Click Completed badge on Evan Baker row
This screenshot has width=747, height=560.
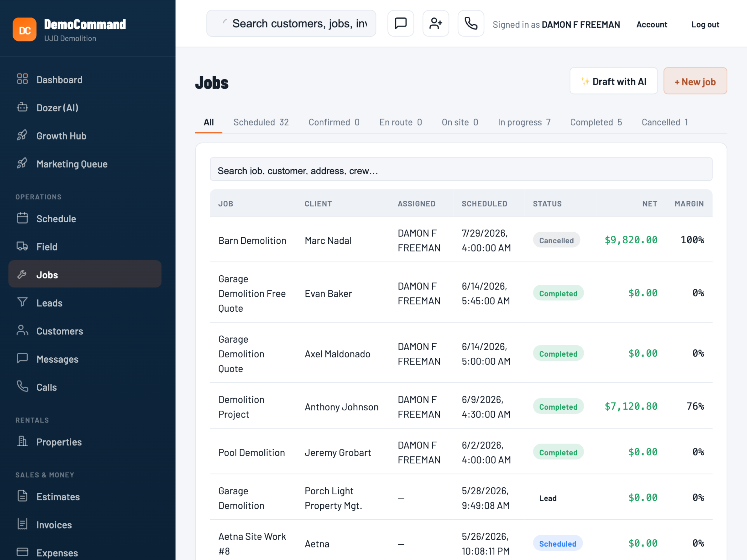558,293
